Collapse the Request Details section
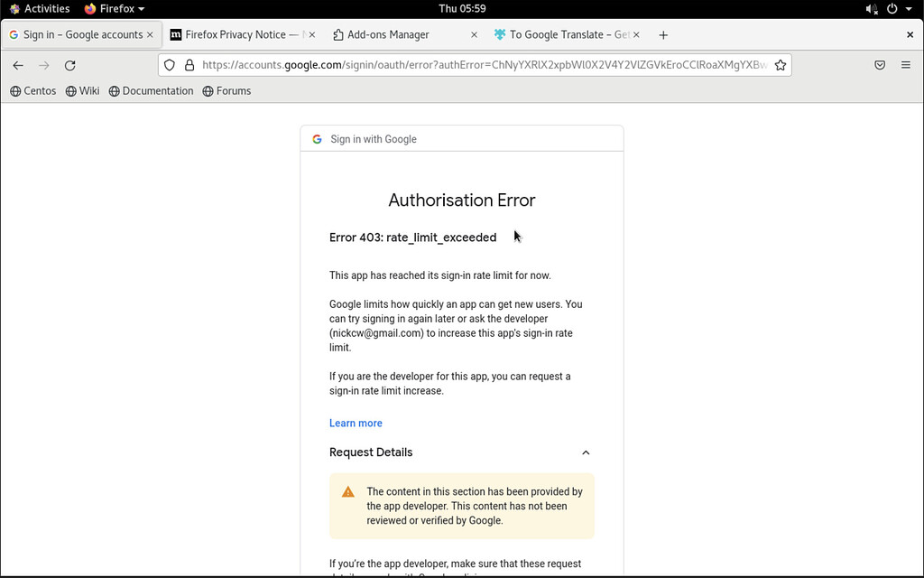This screenshot has width=924, height=578. (586, 452)
